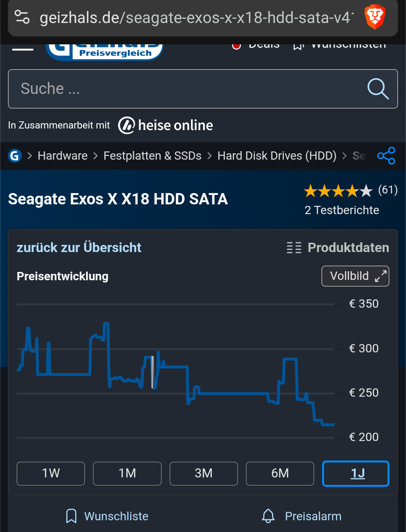Switch chart to 6M range
Viewport: 406px width, 532px height.
coord(280,473)
